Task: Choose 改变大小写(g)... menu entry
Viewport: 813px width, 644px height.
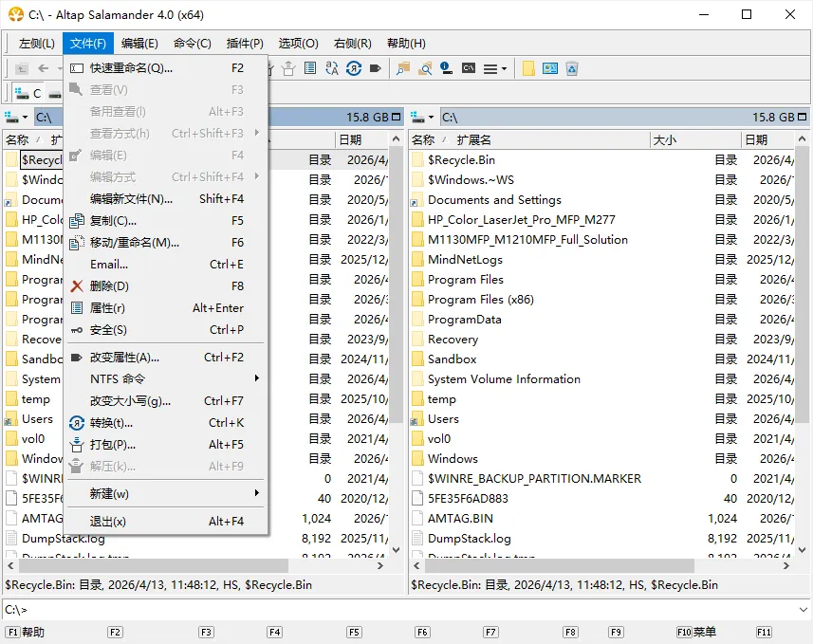Action: (166, 401)
